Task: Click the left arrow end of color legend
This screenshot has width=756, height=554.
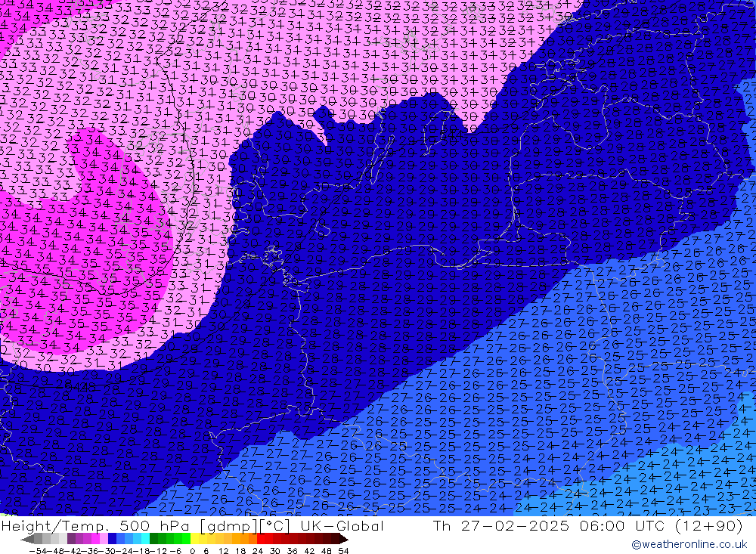Action: (27, 539)
